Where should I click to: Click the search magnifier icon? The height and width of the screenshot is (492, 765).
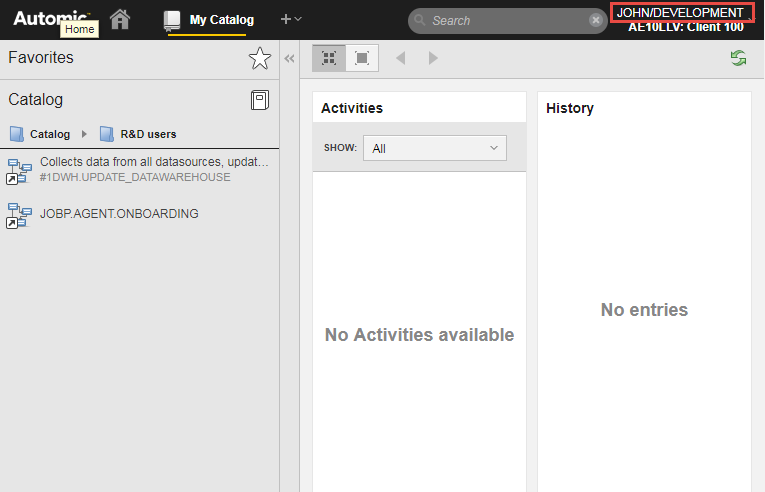point(420,20)
